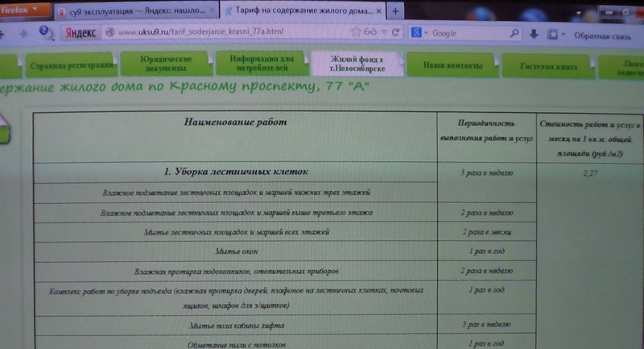Image resolution: width=644 pixels, height=349 pixels.
Task: Go to Наши контакты page
Action: pyautogui.click(x=452, y=65)
